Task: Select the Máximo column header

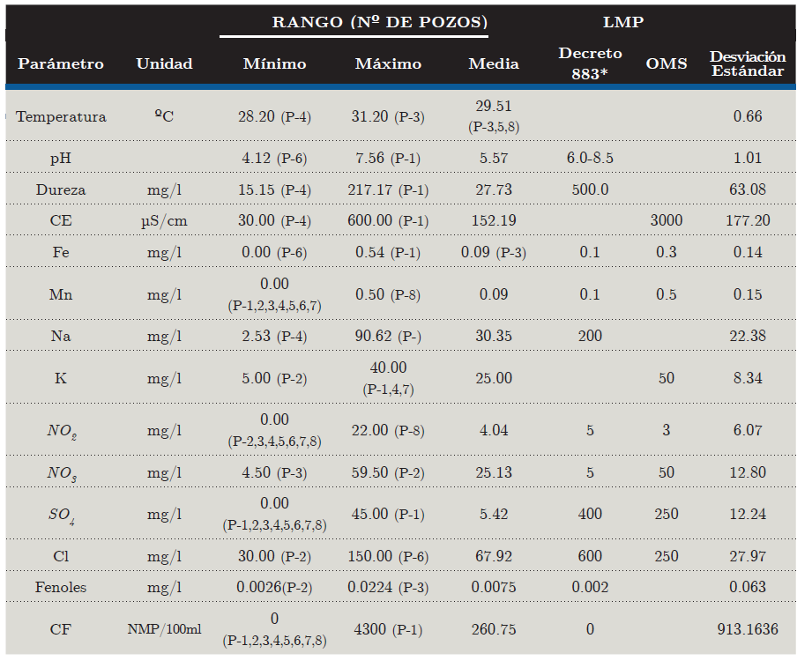Action: click(x=388, y=63)
